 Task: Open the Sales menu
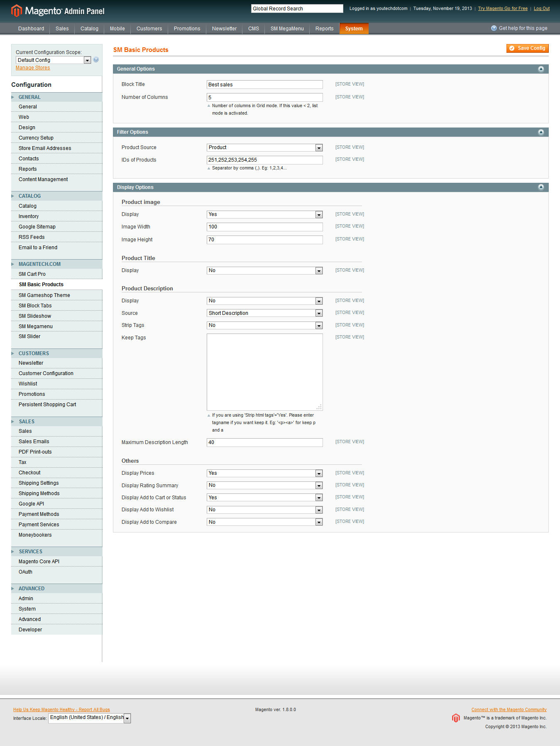click(x=62, y=29)
